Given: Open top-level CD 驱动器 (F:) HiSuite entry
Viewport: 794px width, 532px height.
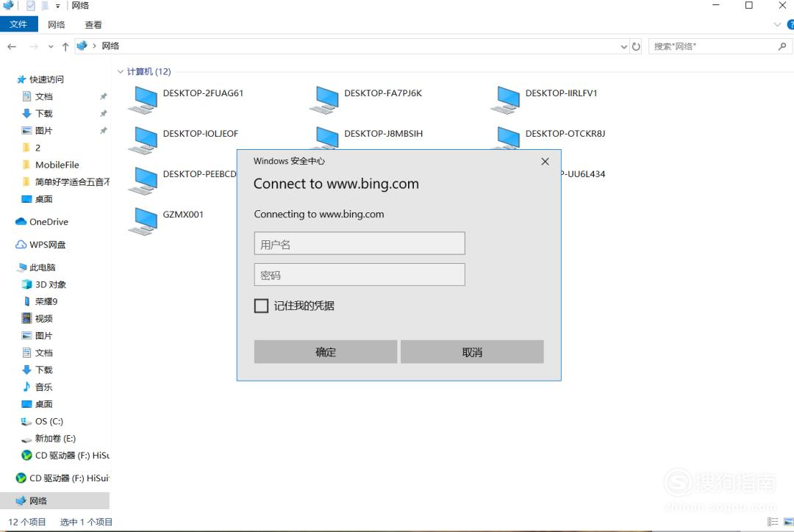Looking at the screenshot, I should [x=69, y=478].
